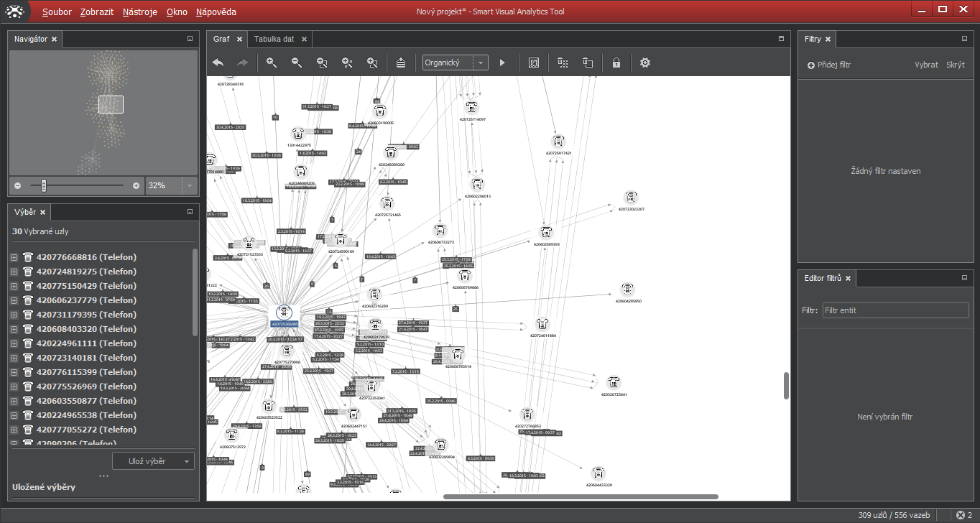Click the zoom in magnifier icon

click(x=272, y=63)
